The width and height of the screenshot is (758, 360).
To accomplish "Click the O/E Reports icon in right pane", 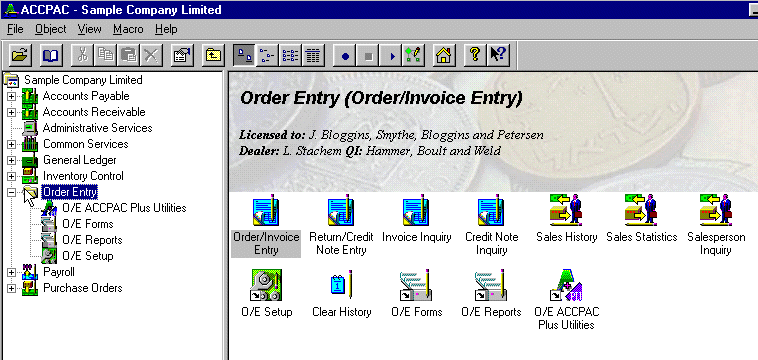I will (x=491, y=285).
